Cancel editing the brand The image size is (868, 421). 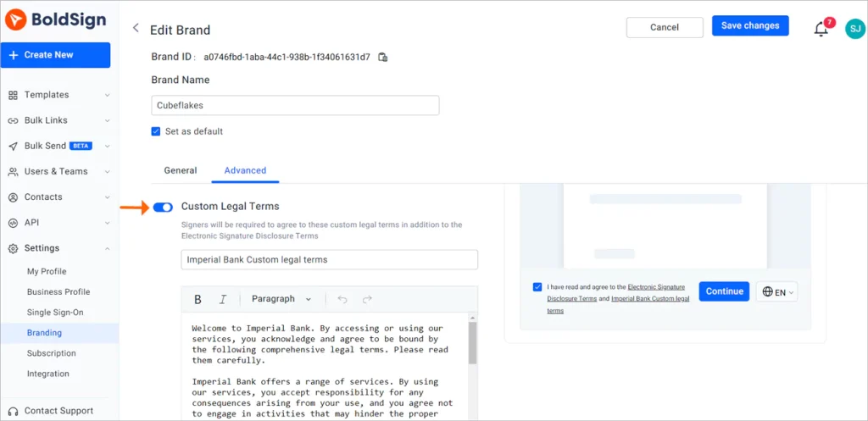pyautogui.click(x=665, y=27)
